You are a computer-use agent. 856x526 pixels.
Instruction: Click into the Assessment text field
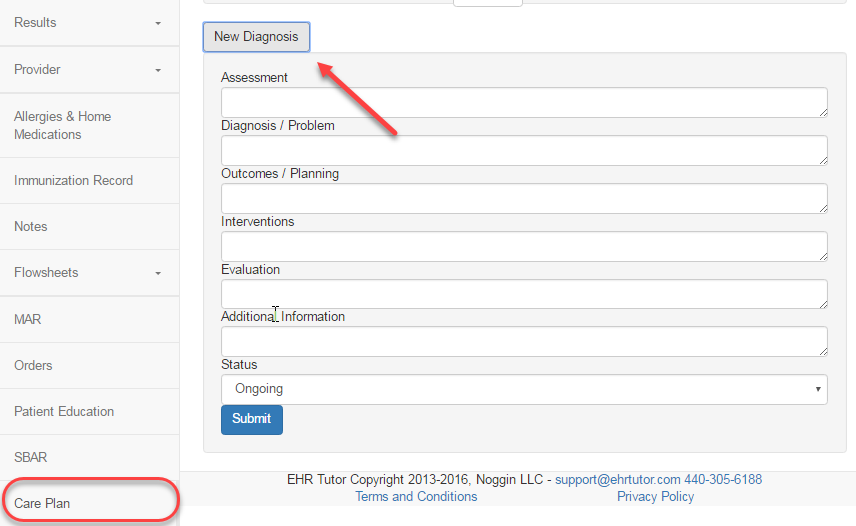[x=524, y=102]
